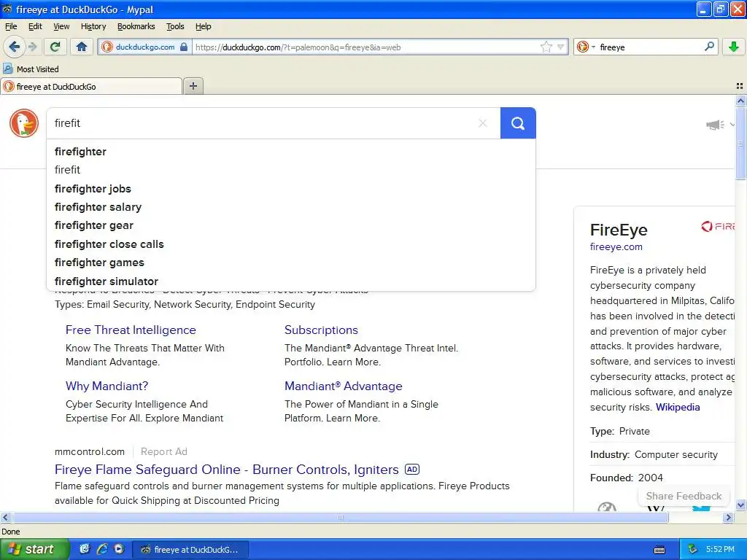This screenshot has width=747, height=560.
Task: Open the Subscriptions link
Action: click(x=321, y=330)
